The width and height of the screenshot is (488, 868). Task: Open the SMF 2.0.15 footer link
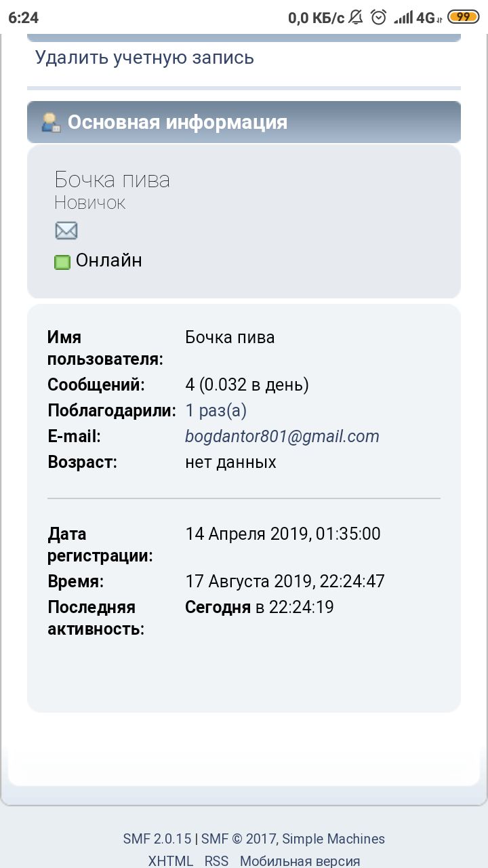click(157, 839)
